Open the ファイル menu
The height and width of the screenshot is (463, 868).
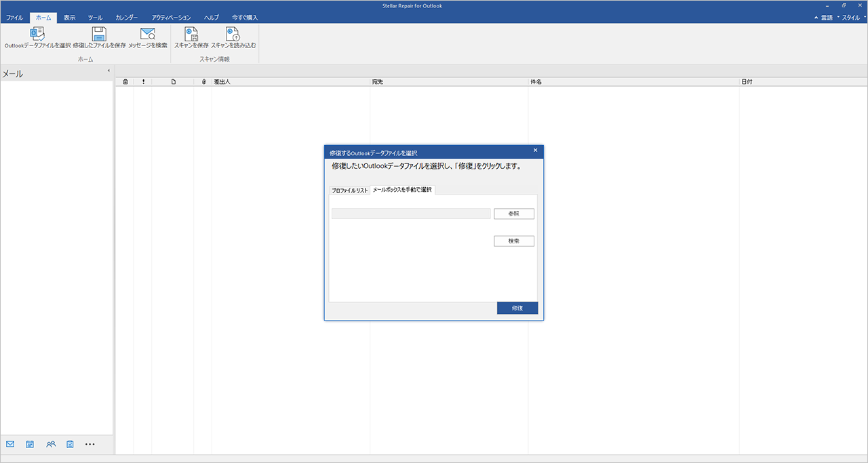click(x=14, y=18)
